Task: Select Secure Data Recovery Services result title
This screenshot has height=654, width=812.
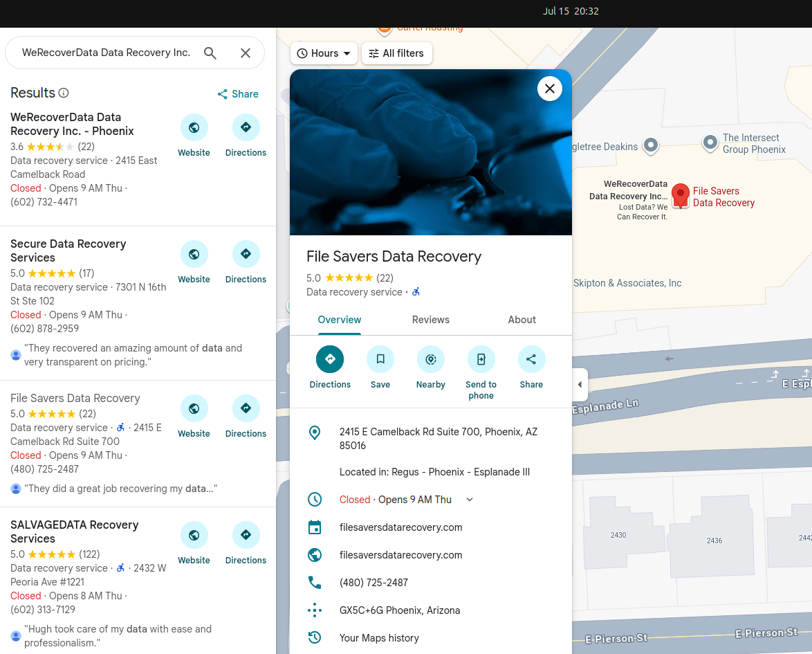Action: (x=68, y=251)
